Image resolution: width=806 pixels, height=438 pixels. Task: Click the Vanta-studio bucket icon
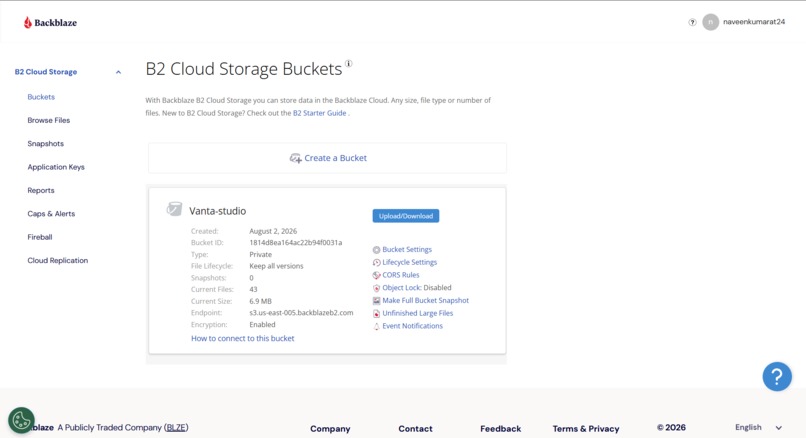coord(174,209)
